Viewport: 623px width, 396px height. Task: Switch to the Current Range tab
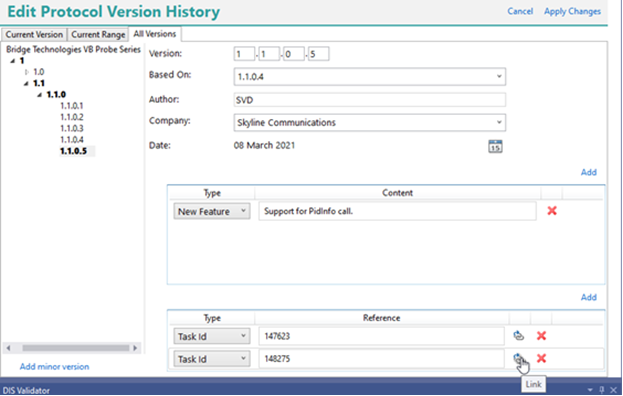98,35
